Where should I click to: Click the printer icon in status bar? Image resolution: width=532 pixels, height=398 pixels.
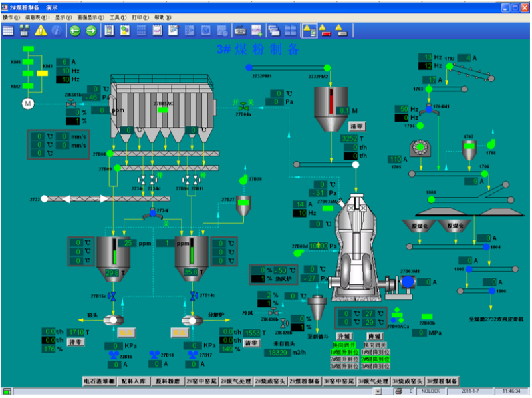(x=399, y=392)
